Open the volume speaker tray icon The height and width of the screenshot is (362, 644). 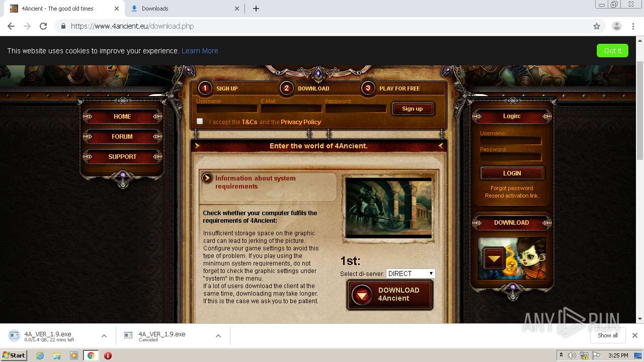point(572,355)
